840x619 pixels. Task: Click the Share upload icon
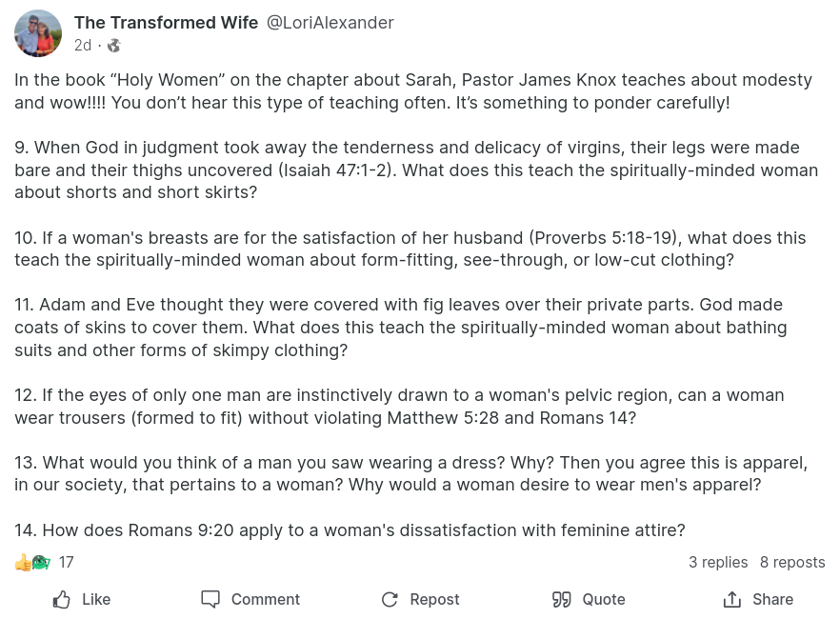732,599
